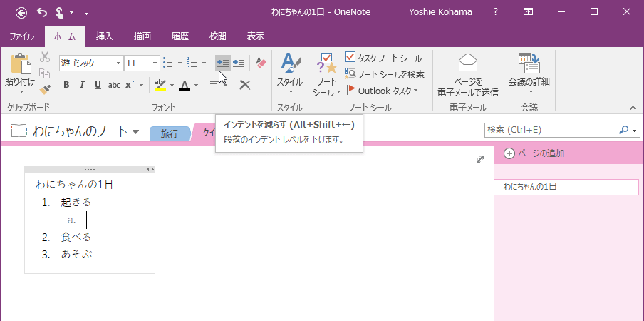Open the スタイル styles gallery
This screenshot has height=321, width=644.
point(289,74)
